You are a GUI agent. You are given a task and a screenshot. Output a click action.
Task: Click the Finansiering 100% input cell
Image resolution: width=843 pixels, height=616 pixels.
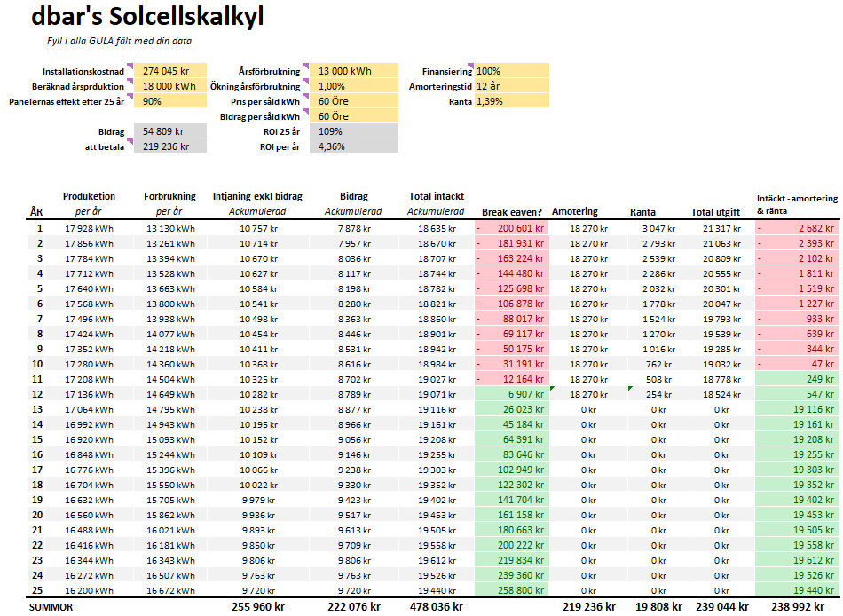point(512,71)
